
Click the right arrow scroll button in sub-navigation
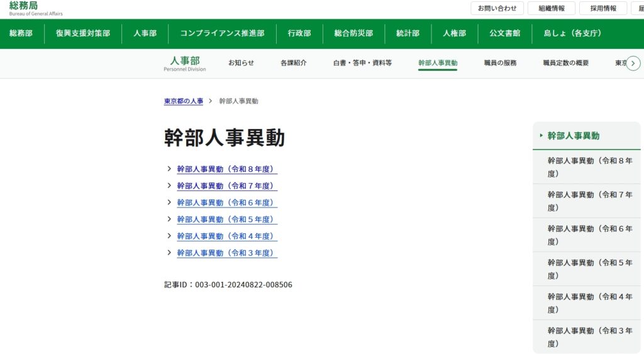[x=633, y=64]
